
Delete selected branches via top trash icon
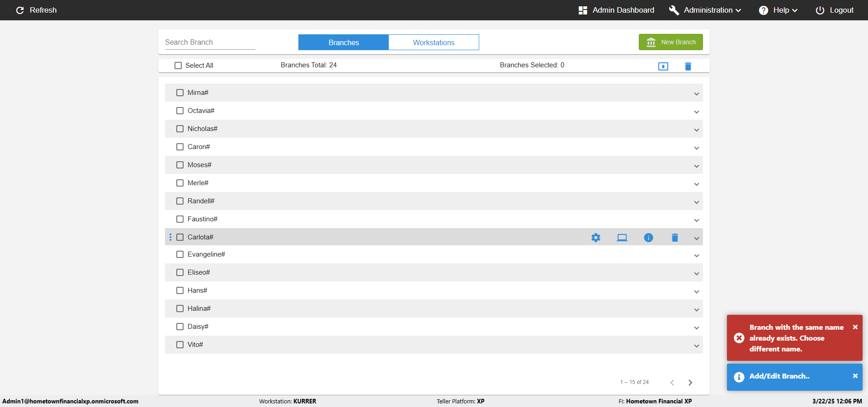688,66
